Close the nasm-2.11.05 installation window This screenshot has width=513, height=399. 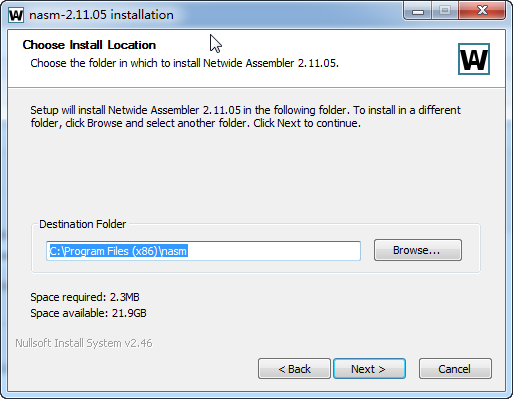[x=482, y=11]
